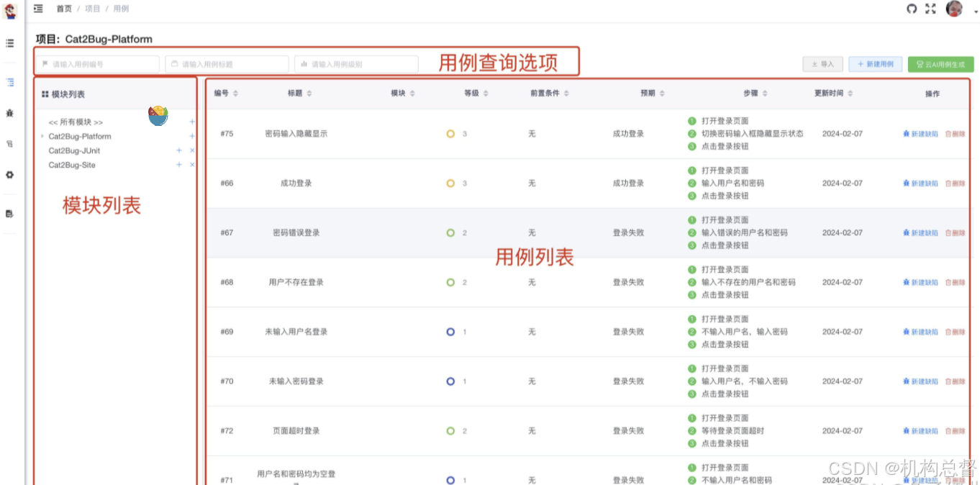Click 删除 for case #69

pos(956,332)
